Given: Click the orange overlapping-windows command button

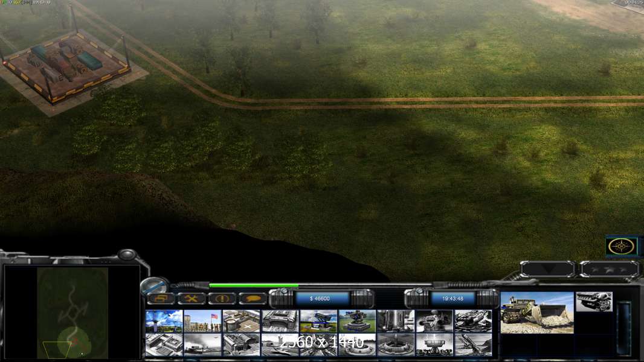Looking at the screenshot, I should [x=161, y=299].
